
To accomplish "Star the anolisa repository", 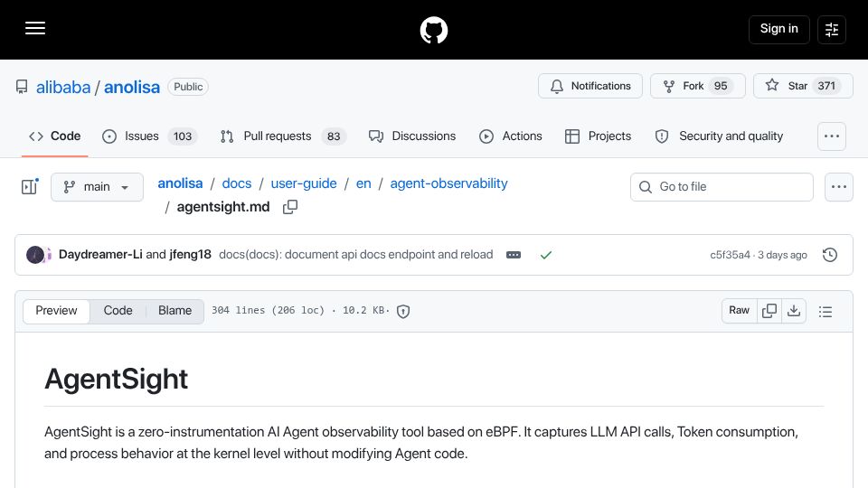I will (803, 86).
